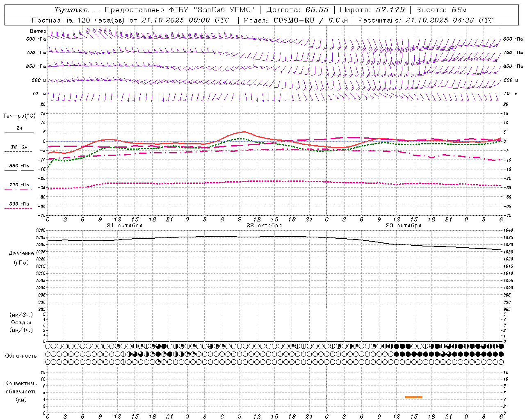Click the '(мм/1ч.)' precipitation unit label
525x420 pixels.
[21, 330]
